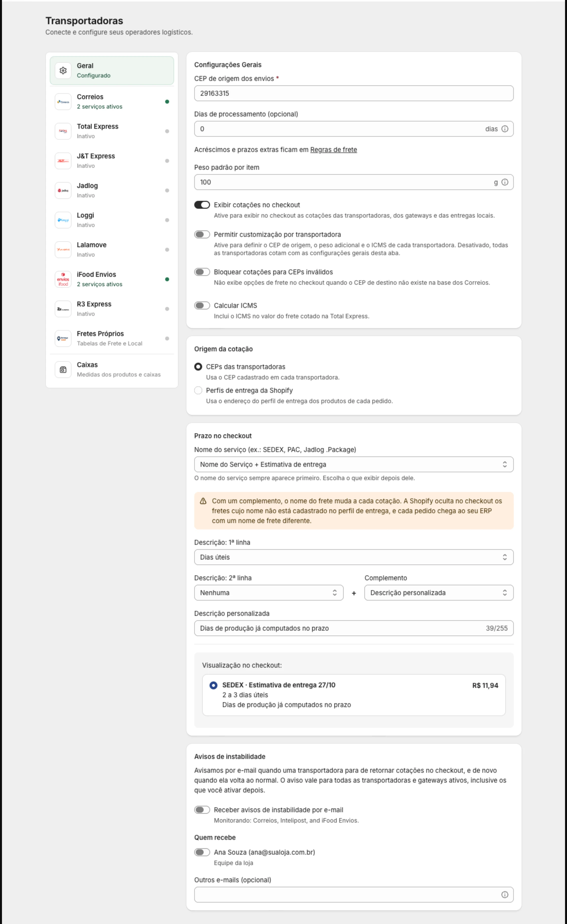Click the Descrição personalizada text field
Viewport: 567px width, 924px height.
pyautogui.click(x=354, y=628)
